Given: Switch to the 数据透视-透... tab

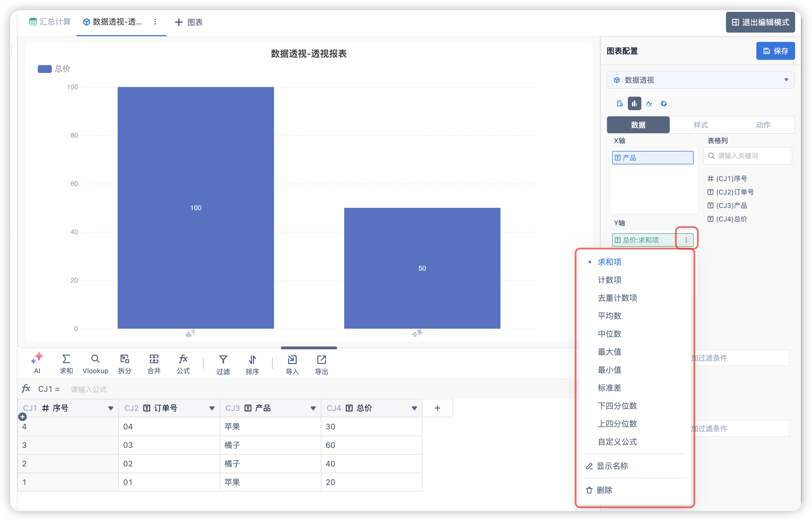Looking at the screenshot, I should pos(113,22).
